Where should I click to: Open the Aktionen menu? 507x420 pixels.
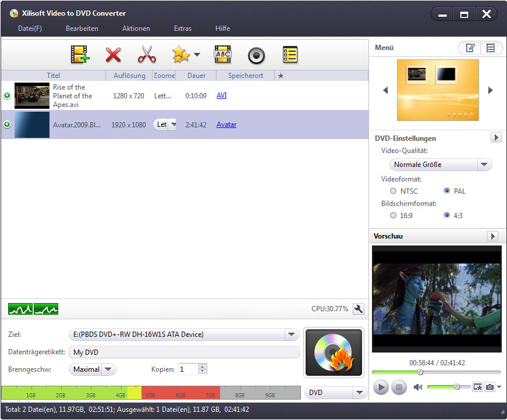point(136,29)
